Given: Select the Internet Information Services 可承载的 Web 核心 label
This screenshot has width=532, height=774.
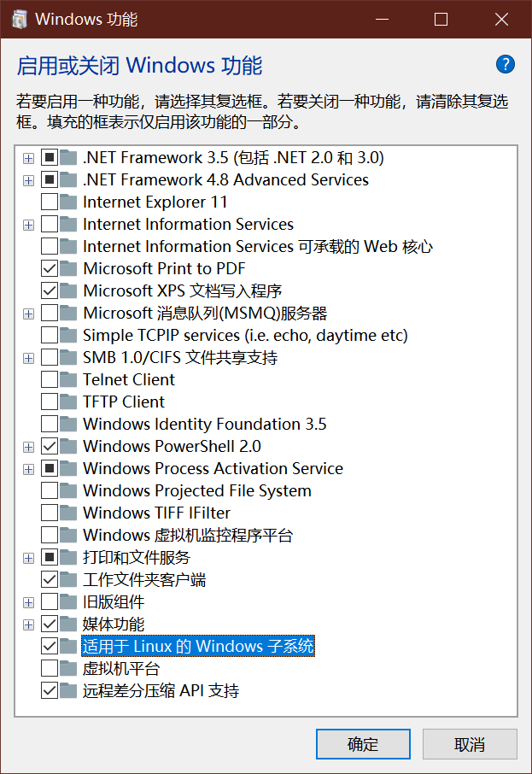Looking at the screenshot, I should (258, 246).
